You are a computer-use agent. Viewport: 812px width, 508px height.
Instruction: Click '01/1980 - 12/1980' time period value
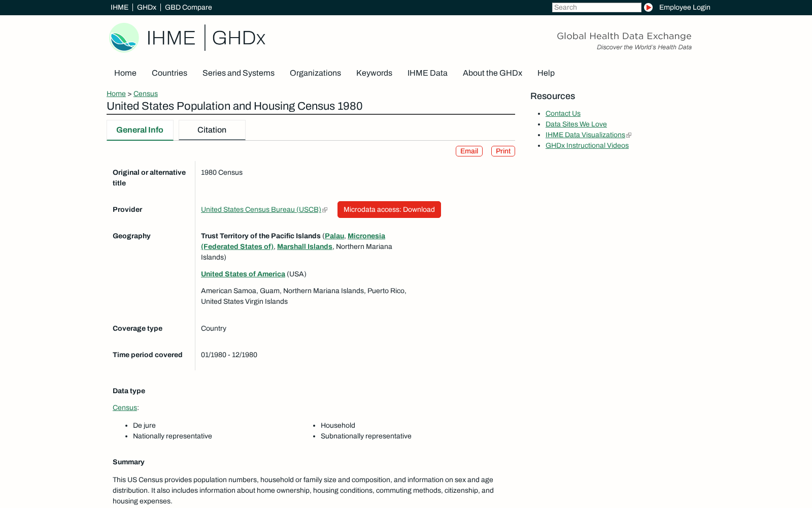pyautogui.click(x=229, y=355)
